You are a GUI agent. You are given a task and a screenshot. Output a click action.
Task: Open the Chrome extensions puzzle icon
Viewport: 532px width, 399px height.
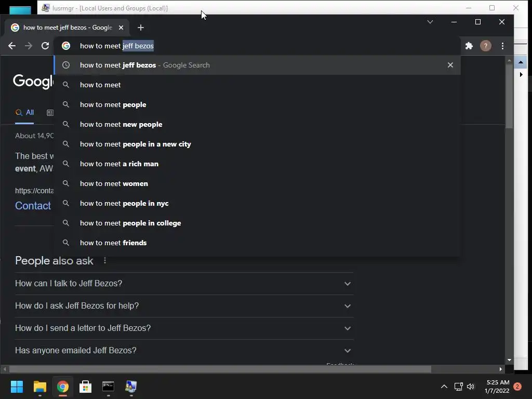469,46
